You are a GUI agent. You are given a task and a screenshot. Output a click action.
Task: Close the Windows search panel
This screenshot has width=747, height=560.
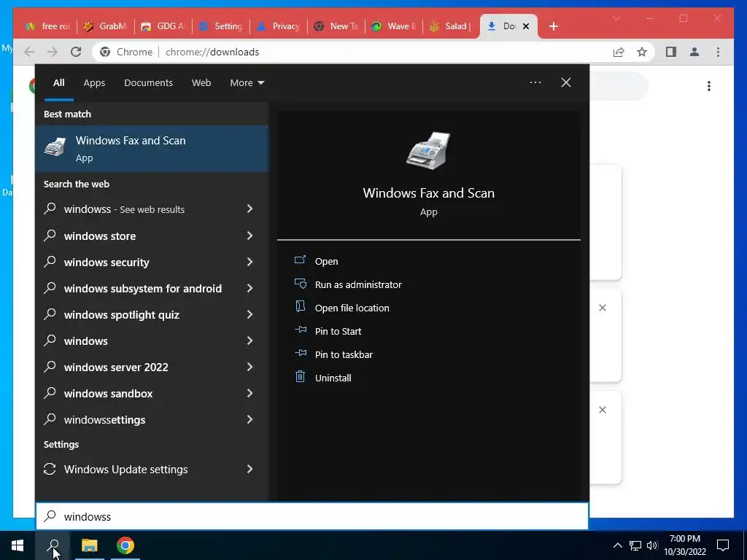tap(566, 82)
